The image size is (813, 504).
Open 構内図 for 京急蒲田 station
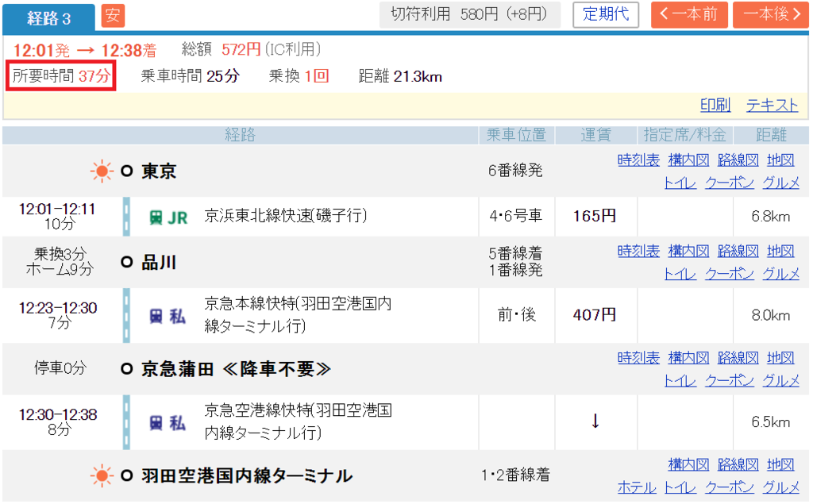(688, 358)
